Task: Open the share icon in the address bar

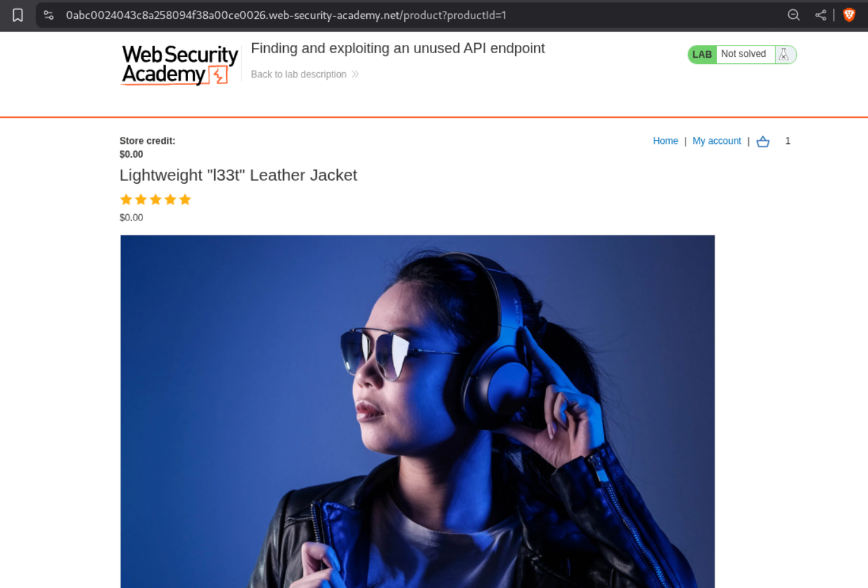Action: pyautogui.click(x=820, y=15)
